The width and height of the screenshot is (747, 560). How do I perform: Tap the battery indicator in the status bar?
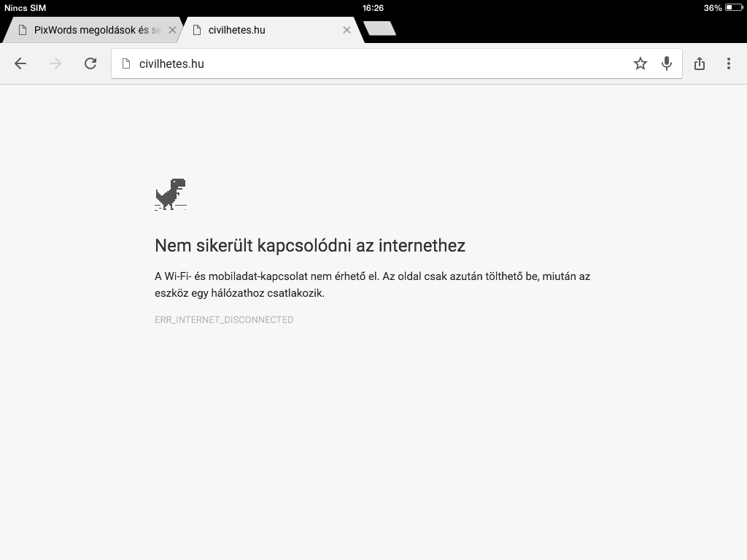click(x=734, y=7)
